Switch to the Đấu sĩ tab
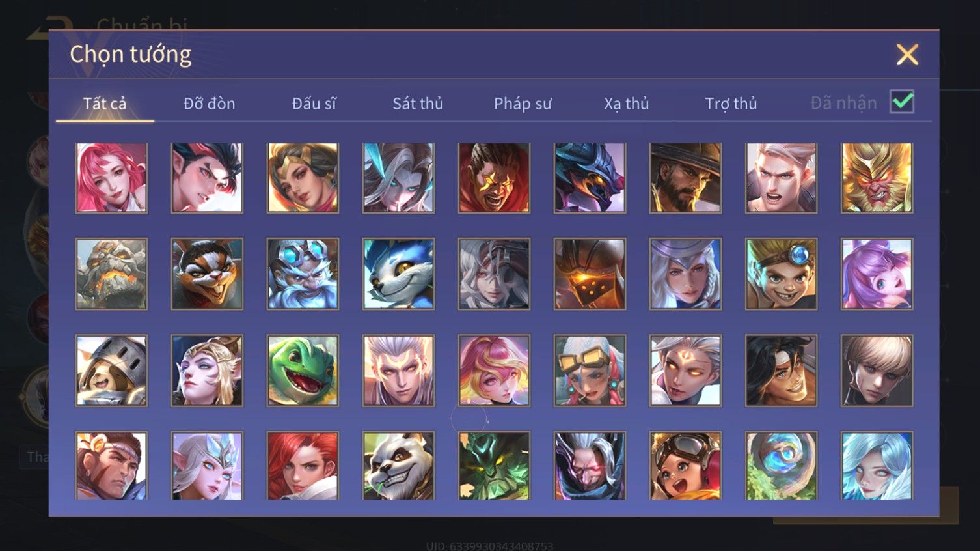The height and width of the screenshot is (551, 980). pos(314,104)
